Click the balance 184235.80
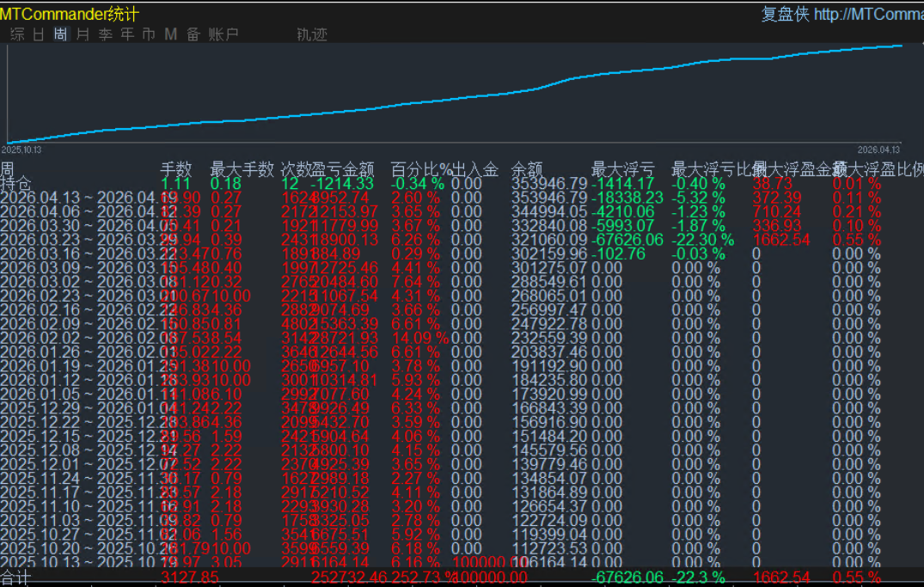The image size is (924, 587). [549, 380]
